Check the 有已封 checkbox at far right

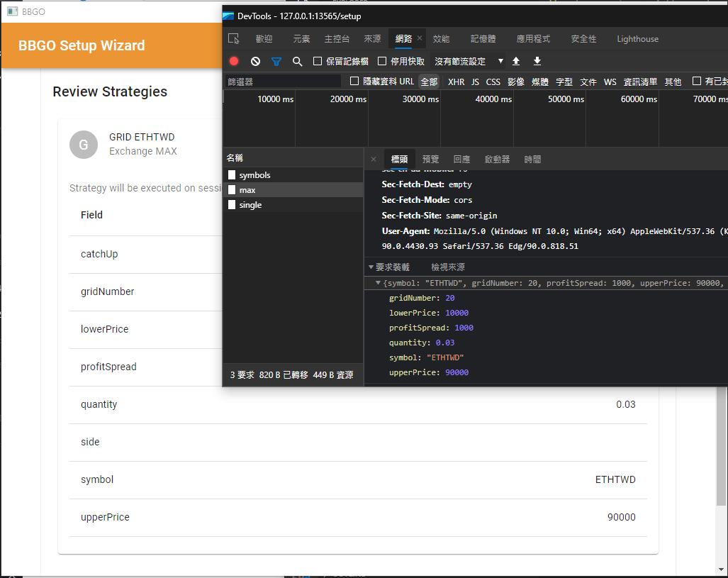(696, 81)
